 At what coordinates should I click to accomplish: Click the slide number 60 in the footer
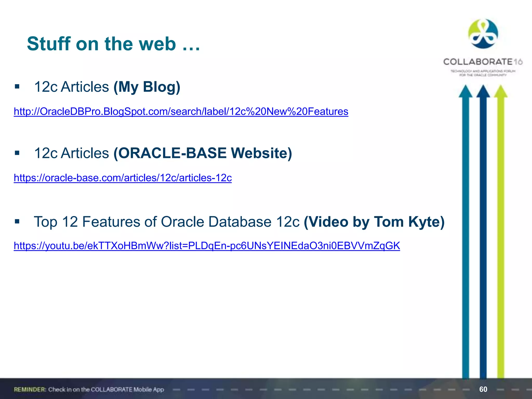[x=483, y=389]
